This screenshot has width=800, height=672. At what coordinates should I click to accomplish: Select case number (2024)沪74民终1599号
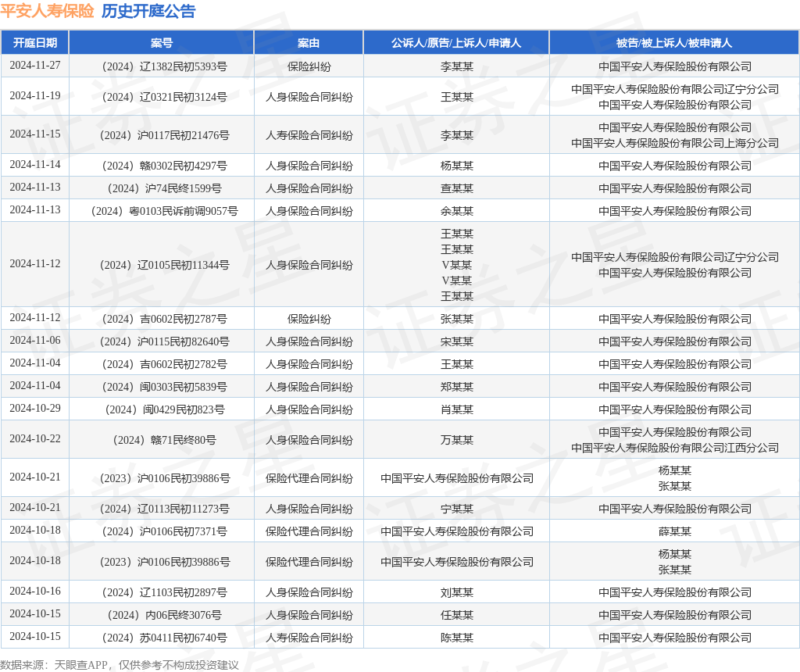164,188
